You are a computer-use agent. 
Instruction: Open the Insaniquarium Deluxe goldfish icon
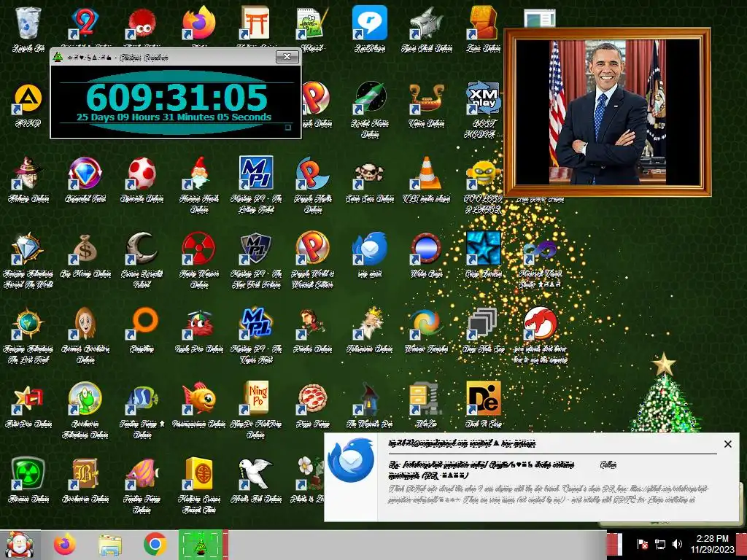click(198, 399)
